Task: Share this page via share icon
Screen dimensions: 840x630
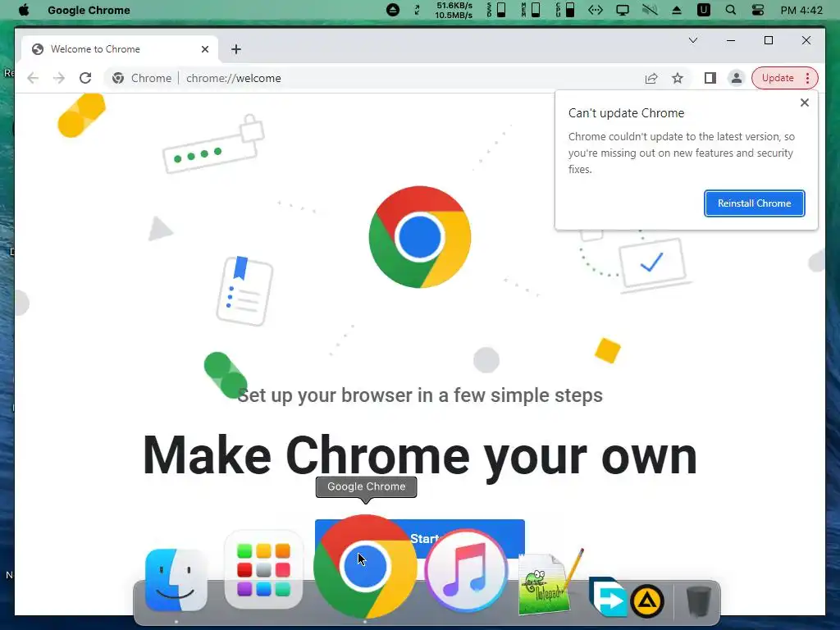Action: click(x=651, y=78)
